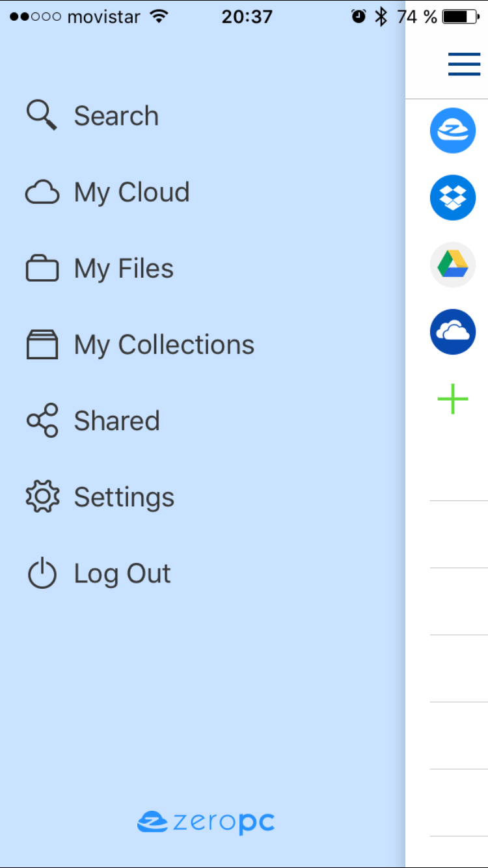The height and width of the screenshot is (868, 488).
Task: Open My Collections label
Action: pos(164,346)
